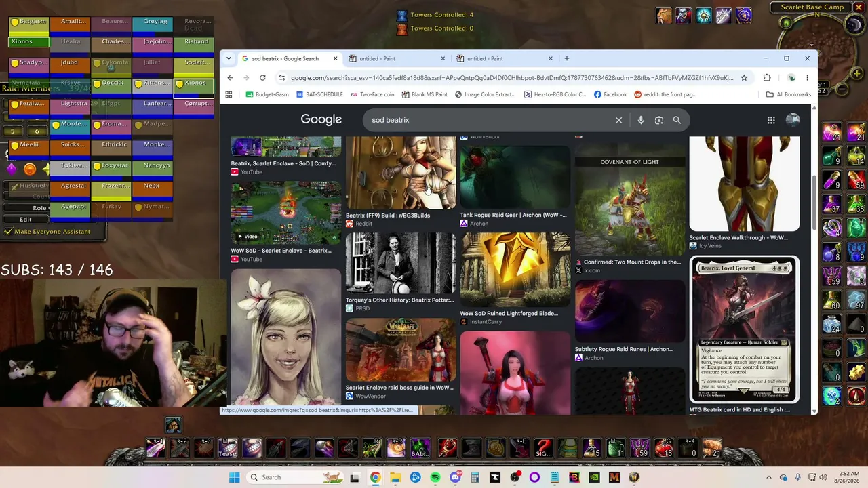Open Calculator from the taskbar
868x488 pixels.
[x=475, y=477]
